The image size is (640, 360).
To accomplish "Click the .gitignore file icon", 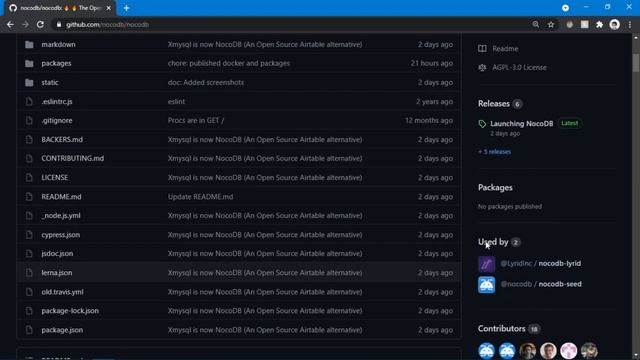I will (29, 120).
